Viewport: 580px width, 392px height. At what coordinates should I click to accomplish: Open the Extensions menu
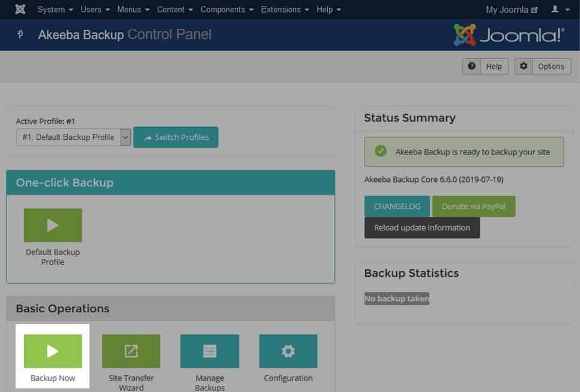pos(285,10)
